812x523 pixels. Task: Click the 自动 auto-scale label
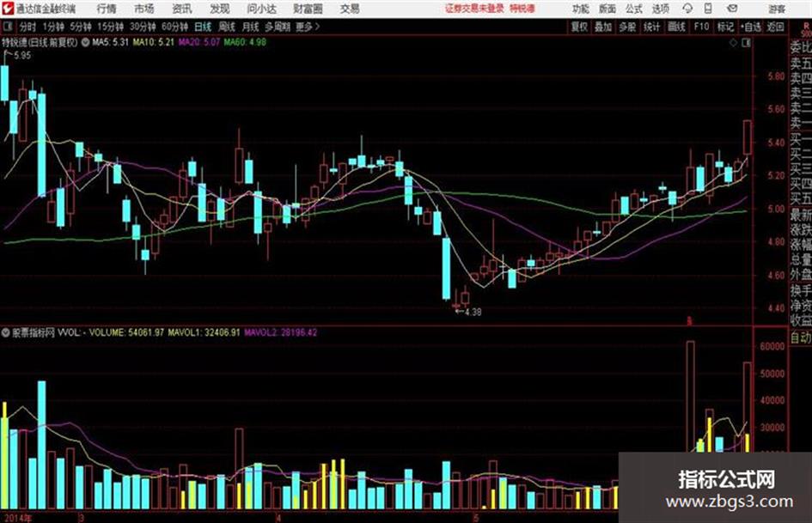point(801,338)
